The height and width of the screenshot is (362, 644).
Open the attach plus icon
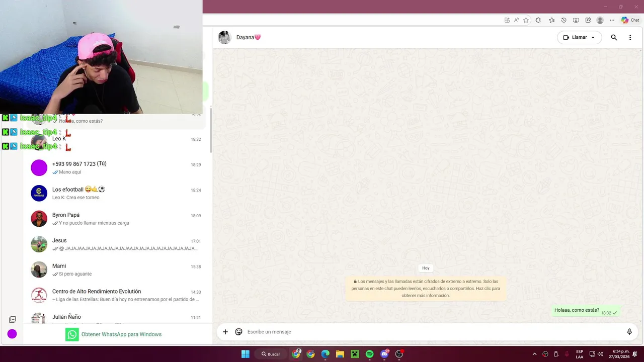(225, 332)
